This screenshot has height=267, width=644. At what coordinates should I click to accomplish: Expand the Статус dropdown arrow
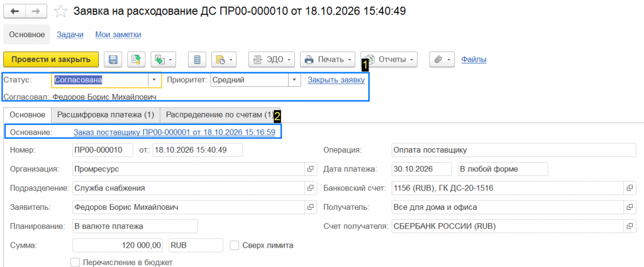[x=155, y=80]
